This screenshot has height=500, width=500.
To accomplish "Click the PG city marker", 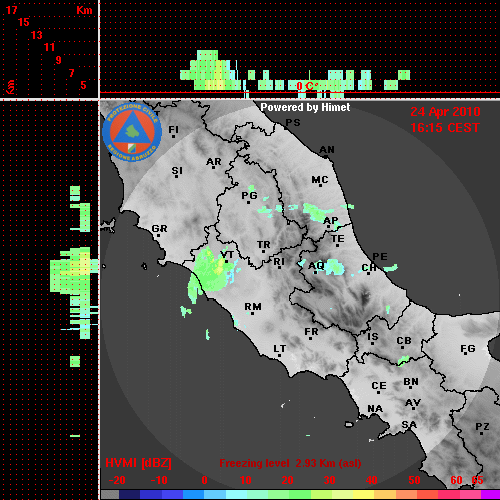I will point(249,197).
